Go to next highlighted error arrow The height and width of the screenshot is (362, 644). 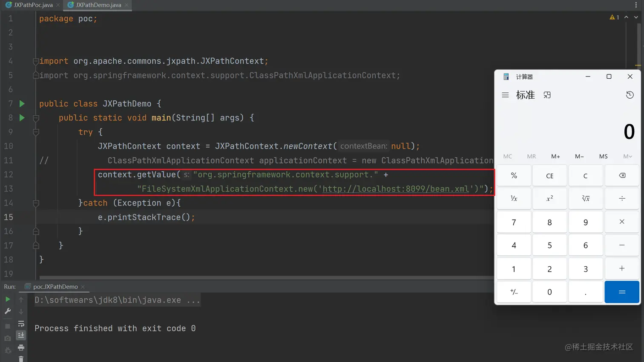tap(636, 17)
